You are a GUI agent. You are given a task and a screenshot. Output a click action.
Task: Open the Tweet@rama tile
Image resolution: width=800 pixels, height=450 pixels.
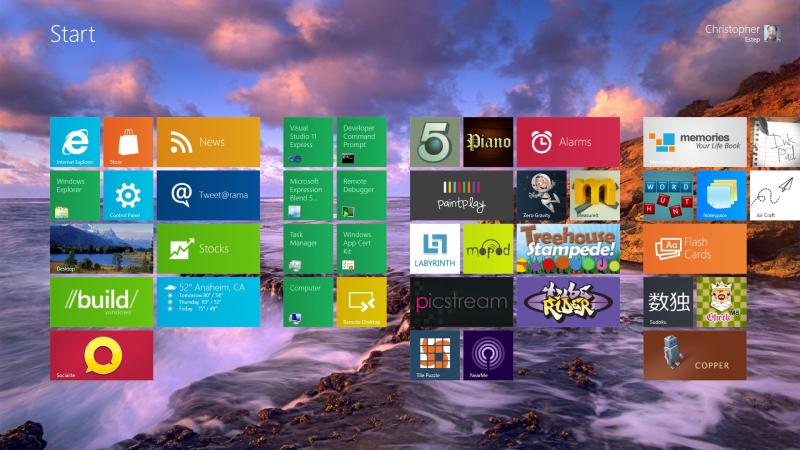click(x=208, y=195)
